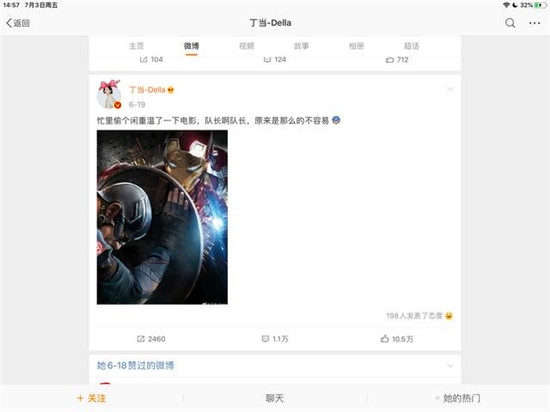
Task: Expand chevron on 她6-18赞过的微博
Action: (x=450, y=366)
